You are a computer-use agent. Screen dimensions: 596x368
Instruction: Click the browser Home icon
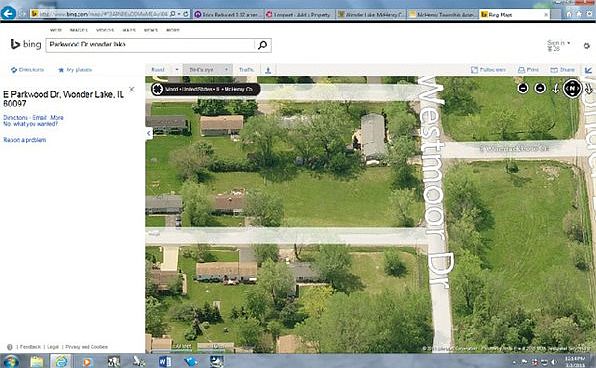pyautogui.click(x=569, y=14)
